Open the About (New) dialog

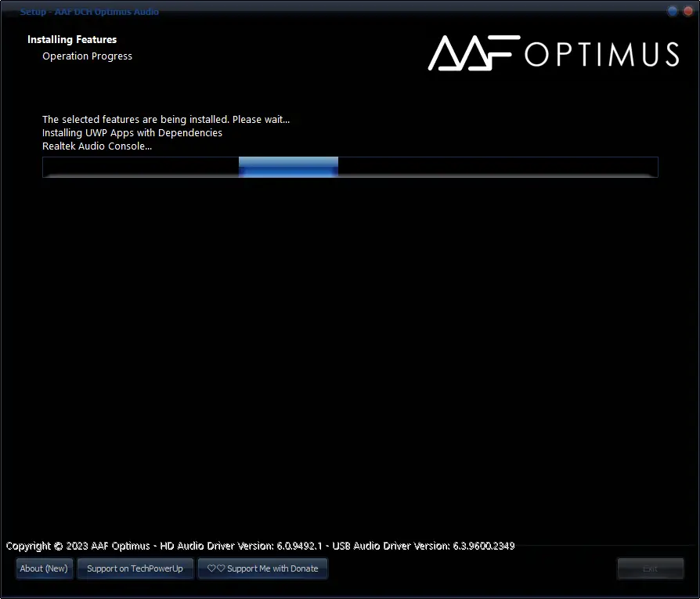click(44, 568)
